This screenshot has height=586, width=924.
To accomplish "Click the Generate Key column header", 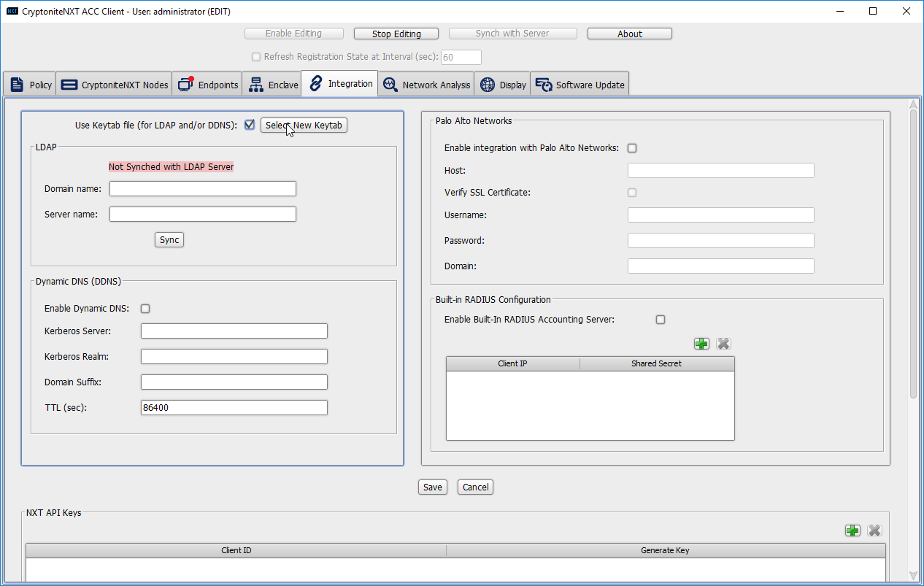I will pos(665,550).
